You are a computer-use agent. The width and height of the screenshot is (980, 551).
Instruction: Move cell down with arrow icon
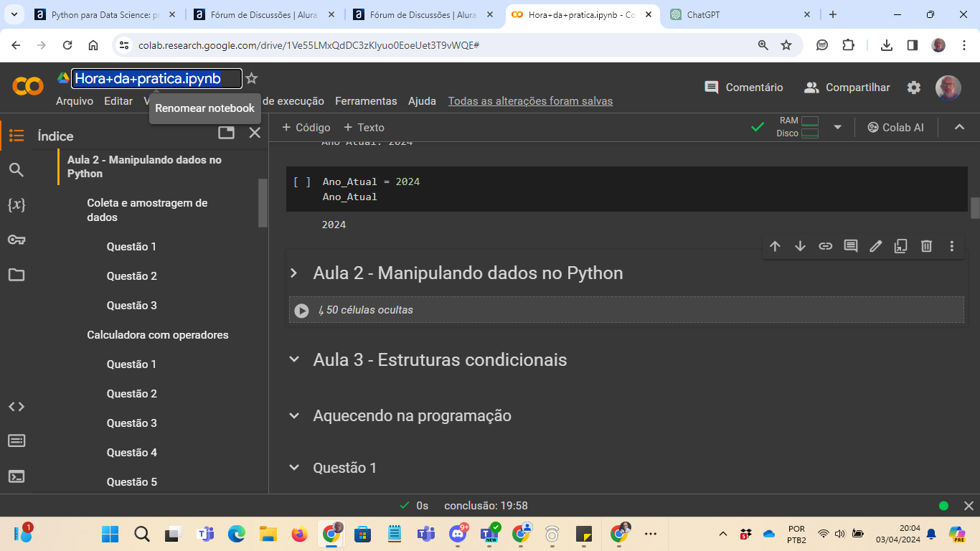(x=800, y=246)
